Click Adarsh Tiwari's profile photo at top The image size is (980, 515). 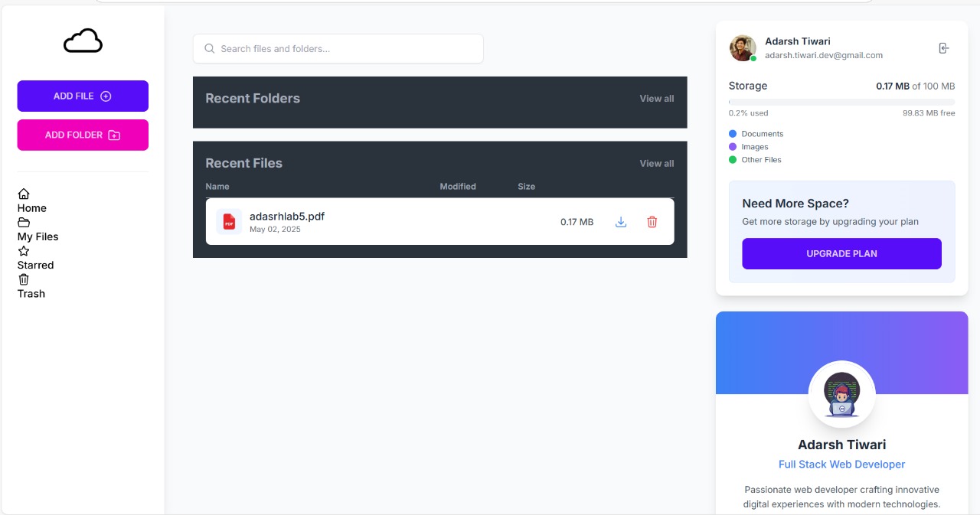coord(743,48)
